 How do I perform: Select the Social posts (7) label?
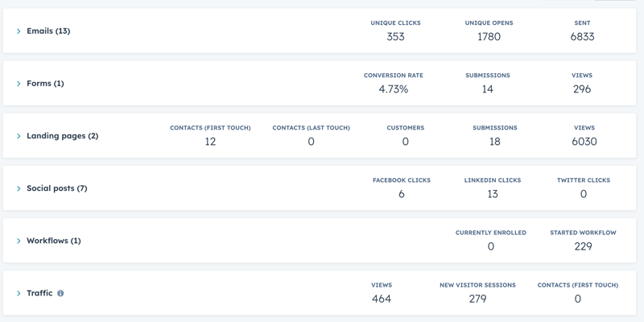57,188
